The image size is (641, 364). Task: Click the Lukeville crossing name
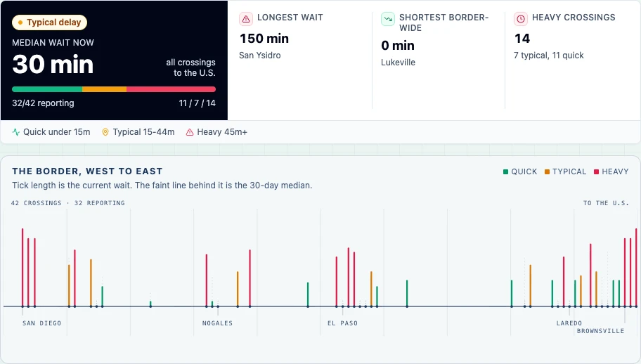pyautogui.click(x=399, y=63)
